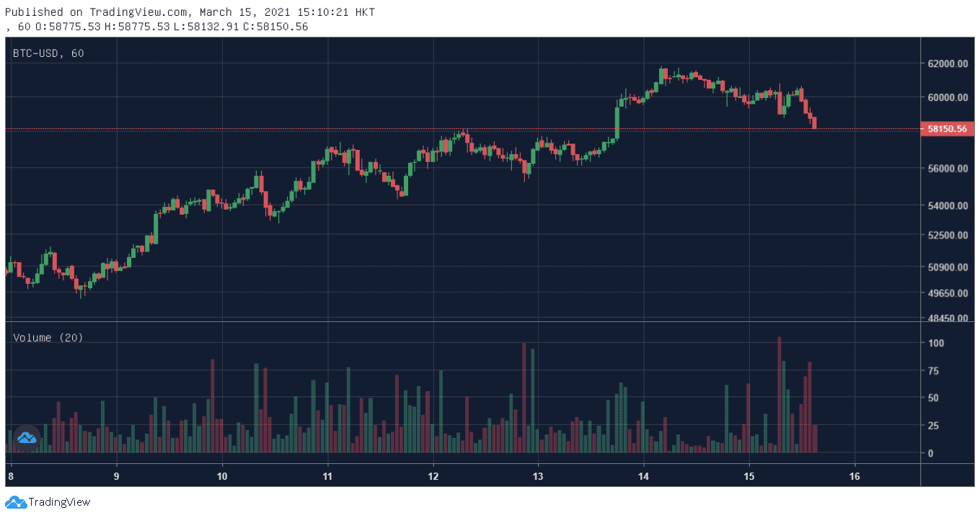This screenshot has height=518, width=980.
Task: Click the round cloud watermark icon in volume pane
Action: click(x=27, y=437)
